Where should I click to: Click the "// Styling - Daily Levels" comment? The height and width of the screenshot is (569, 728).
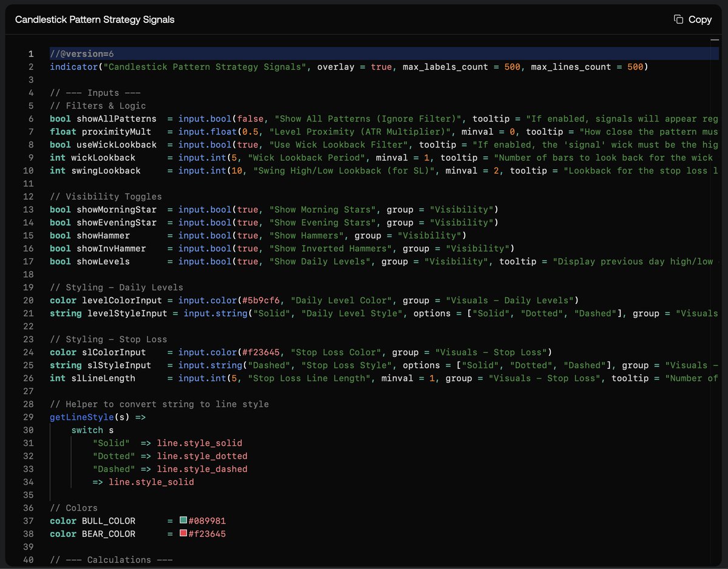(116, 288)
